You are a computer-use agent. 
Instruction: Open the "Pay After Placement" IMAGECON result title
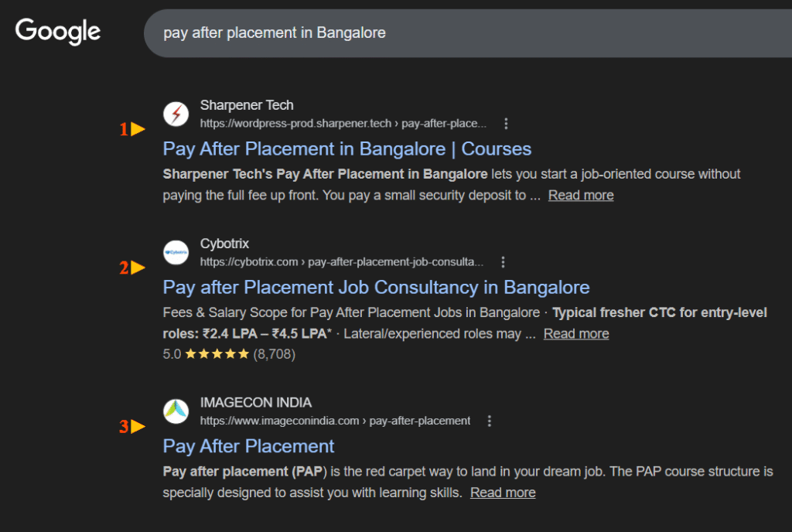pyautogui.click(x=248, y=446)
